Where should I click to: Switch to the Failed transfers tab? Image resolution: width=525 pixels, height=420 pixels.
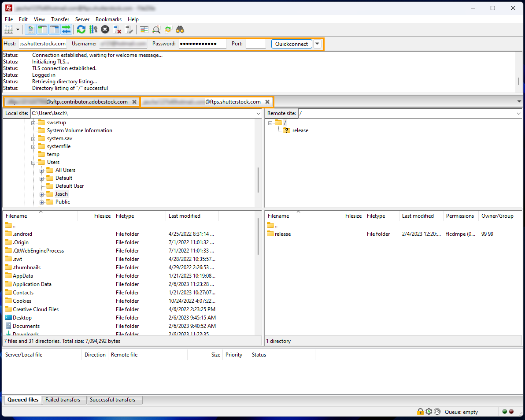63,400
